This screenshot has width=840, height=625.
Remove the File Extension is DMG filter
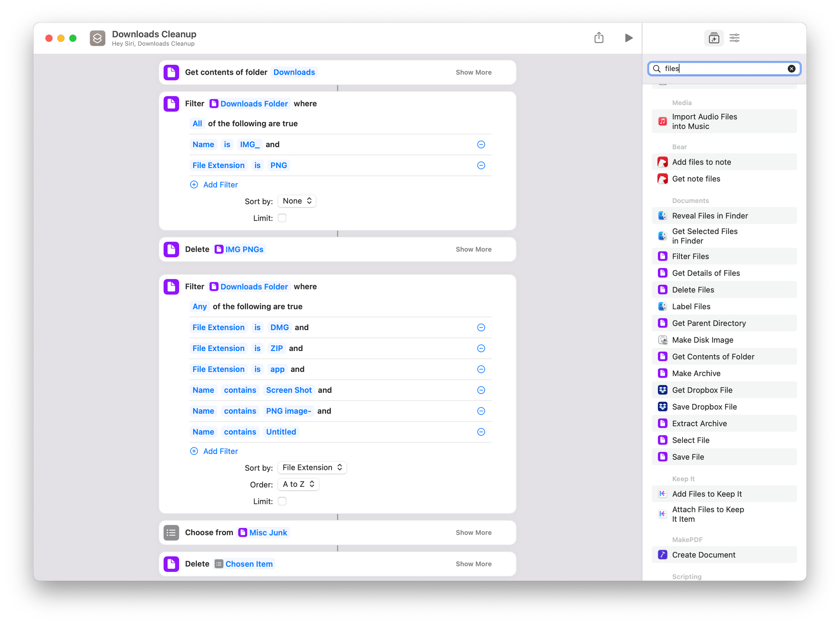(481, 327)
